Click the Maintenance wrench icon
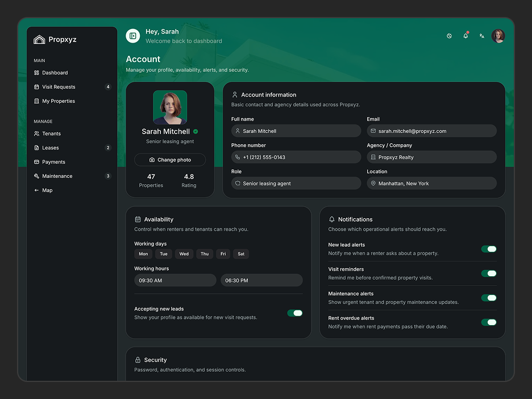This screenshot has height=399, width=532. (x=36, y=176)
